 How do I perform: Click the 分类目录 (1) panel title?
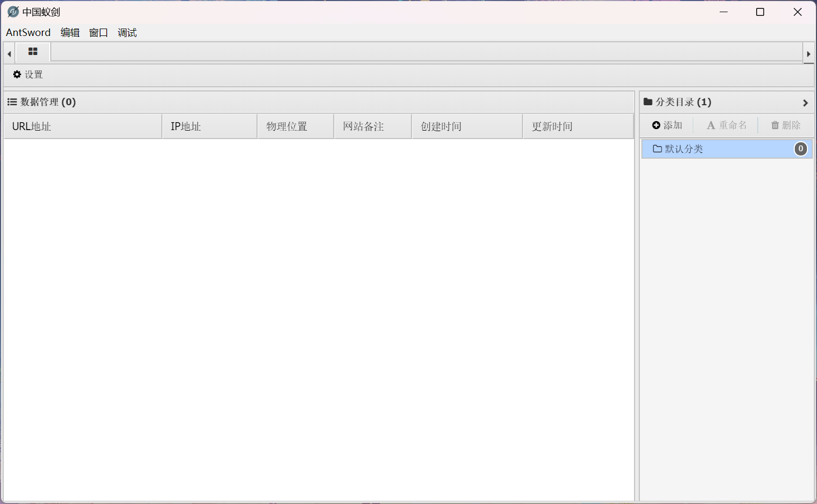click(677, 102)
